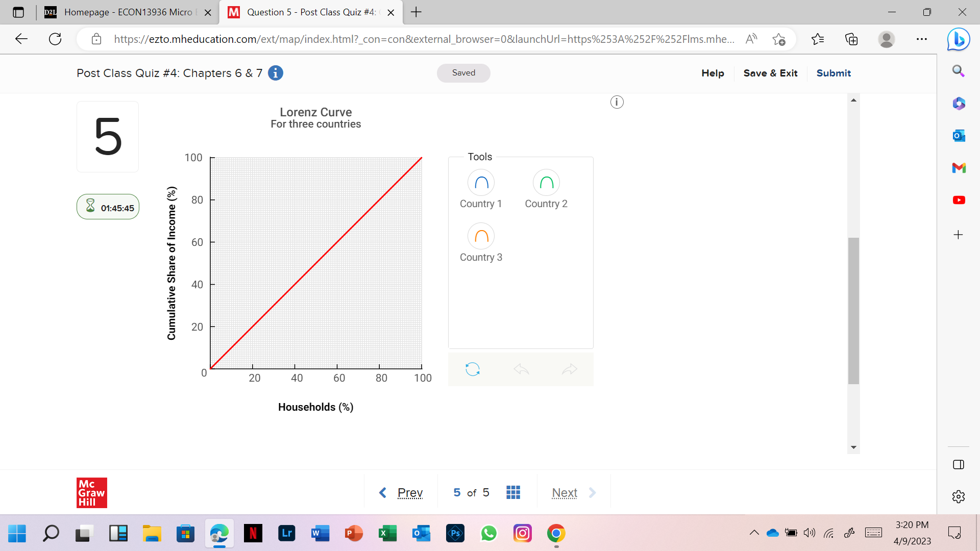Switch to the Question 5 quiz tab
This screenshot has height=551, width=980.
pyautogui.click(x=306, y=12)
